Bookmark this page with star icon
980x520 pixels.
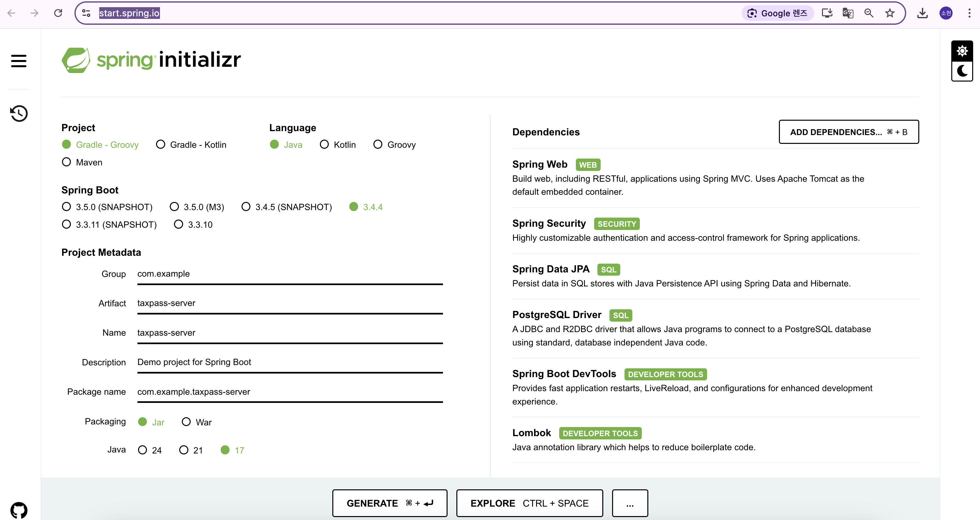click(x=890, y=13)
